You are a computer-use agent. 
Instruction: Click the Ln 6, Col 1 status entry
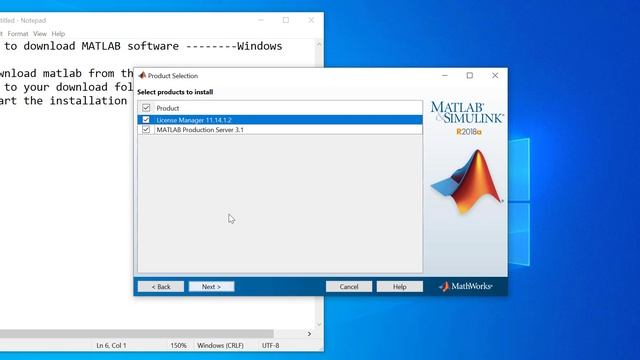click(111, 345)
